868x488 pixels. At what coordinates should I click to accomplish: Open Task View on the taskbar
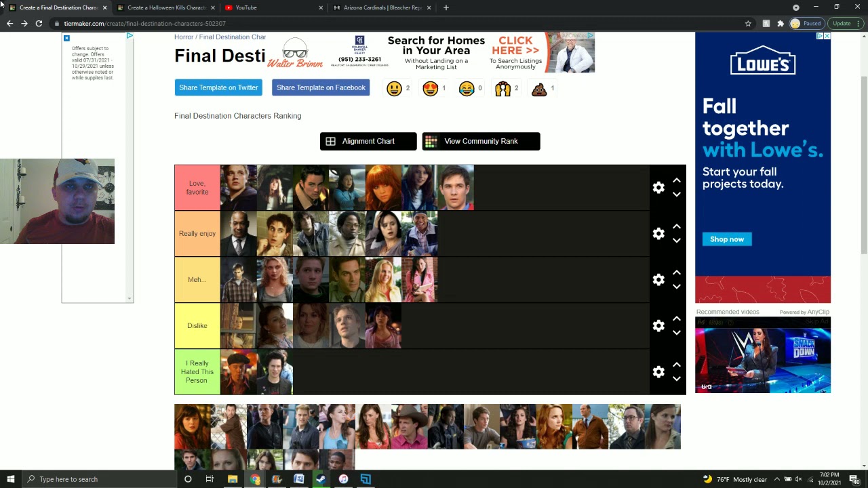coord(210,479)
